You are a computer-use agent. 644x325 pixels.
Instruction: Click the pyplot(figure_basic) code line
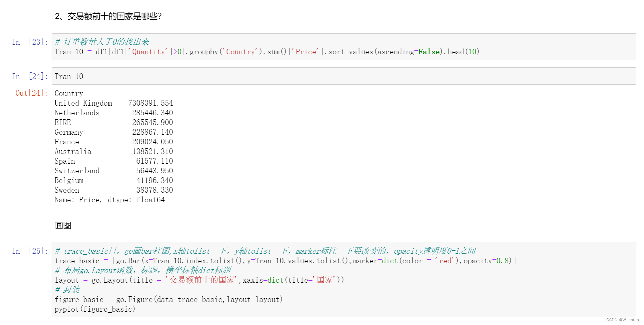click(x=95, y=309)
